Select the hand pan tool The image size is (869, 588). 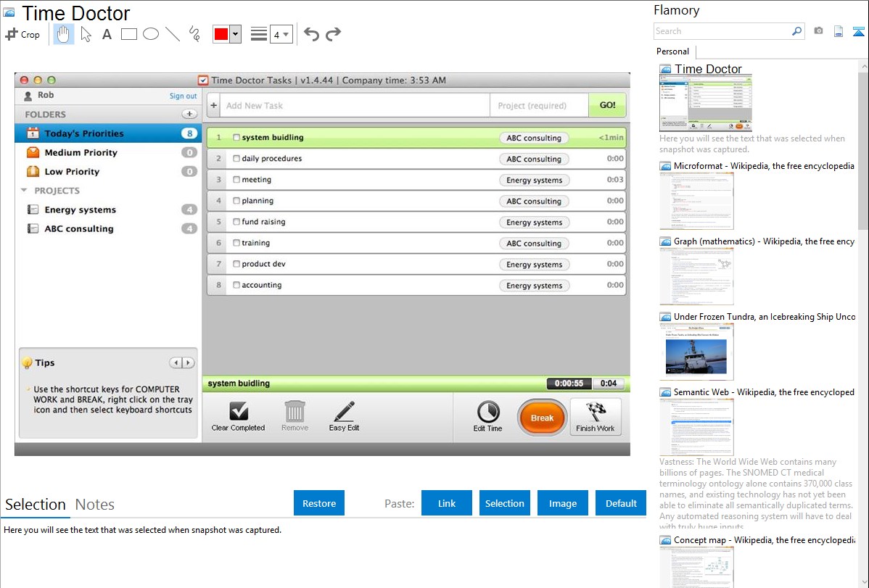(x=63, y=34)
